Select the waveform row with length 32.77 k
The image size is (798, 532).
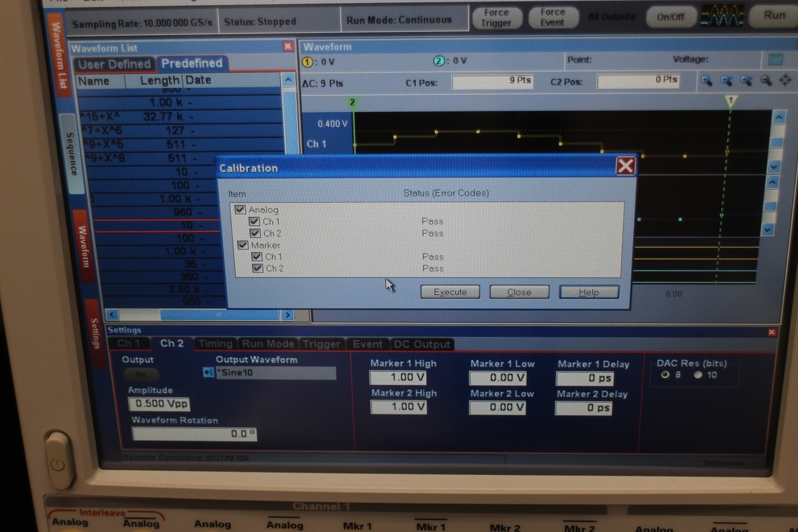pyautogui.click(x=180, y=117)
